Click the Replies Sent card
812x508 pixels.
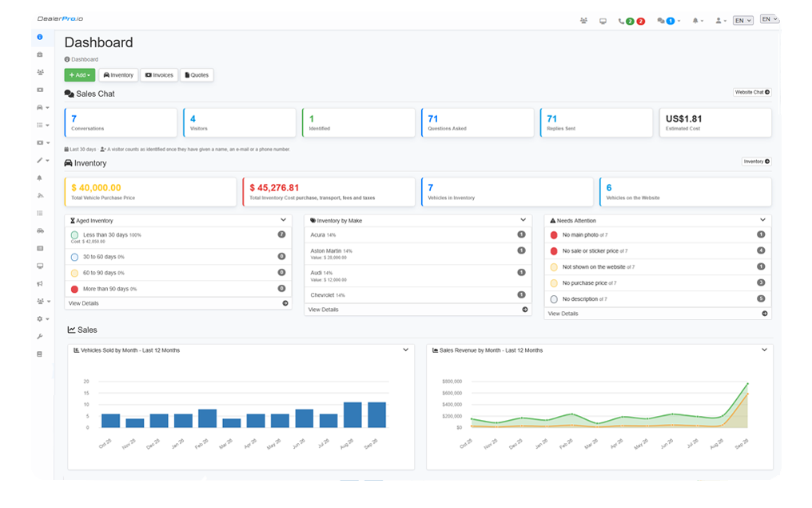596,123
